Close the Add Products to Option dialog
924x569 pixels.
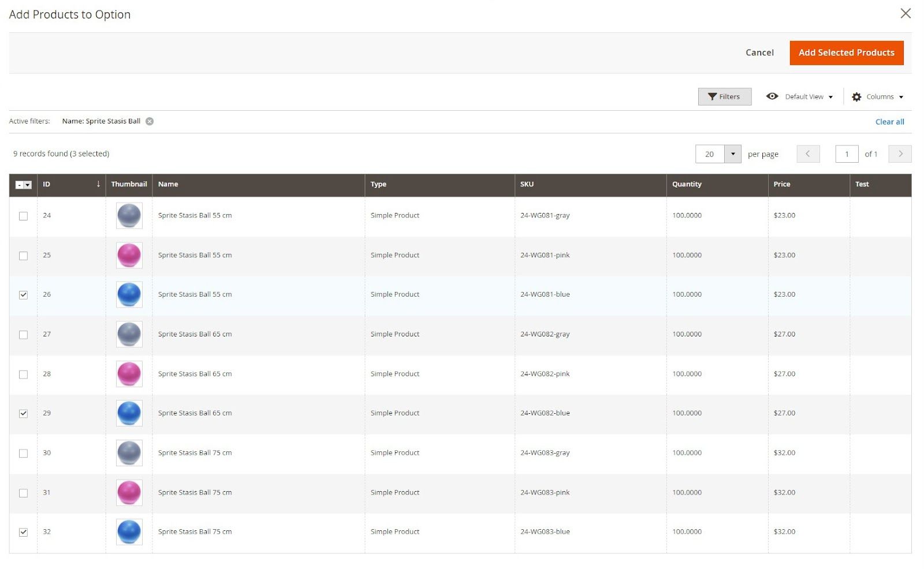click(x=905, y=13)
